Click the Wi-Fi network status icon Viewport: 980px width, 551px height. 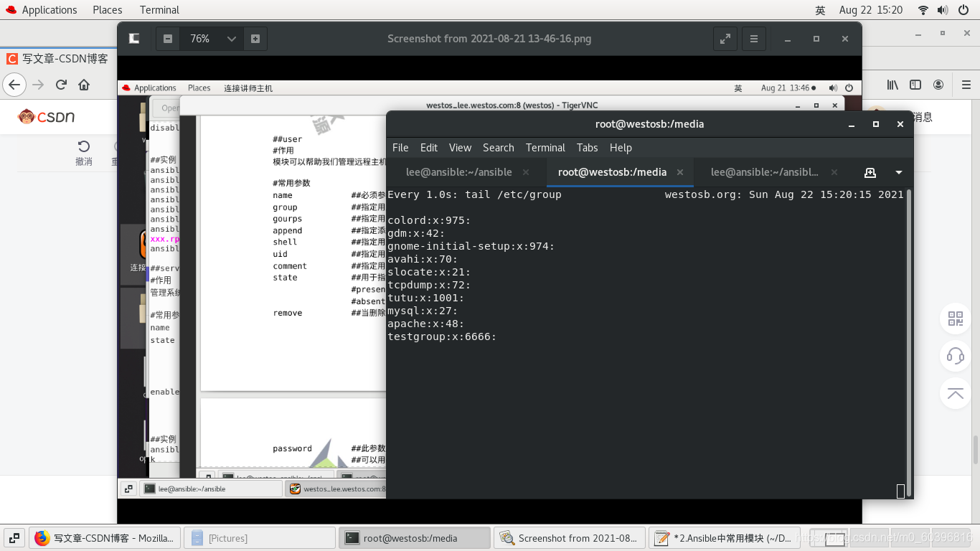923,10
